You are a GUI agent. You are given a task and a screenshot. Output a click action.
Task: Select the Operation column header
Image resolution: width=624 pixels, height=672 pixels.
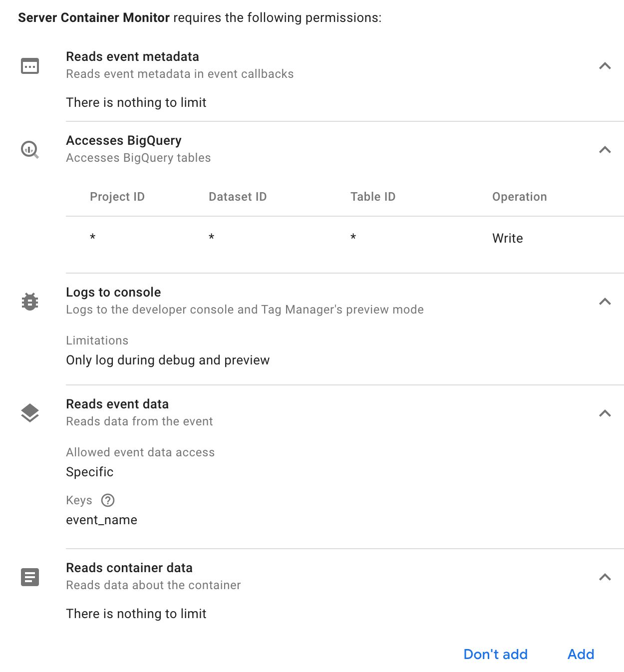(520, 197)
